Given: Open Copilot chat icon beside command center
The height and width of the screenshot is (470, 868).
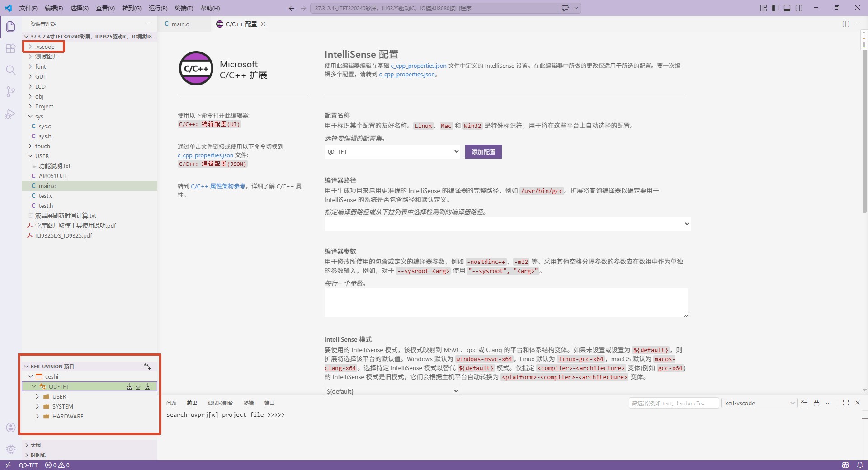Looking at the screenshot, I should pyautogui.click(x=565, y=8).
